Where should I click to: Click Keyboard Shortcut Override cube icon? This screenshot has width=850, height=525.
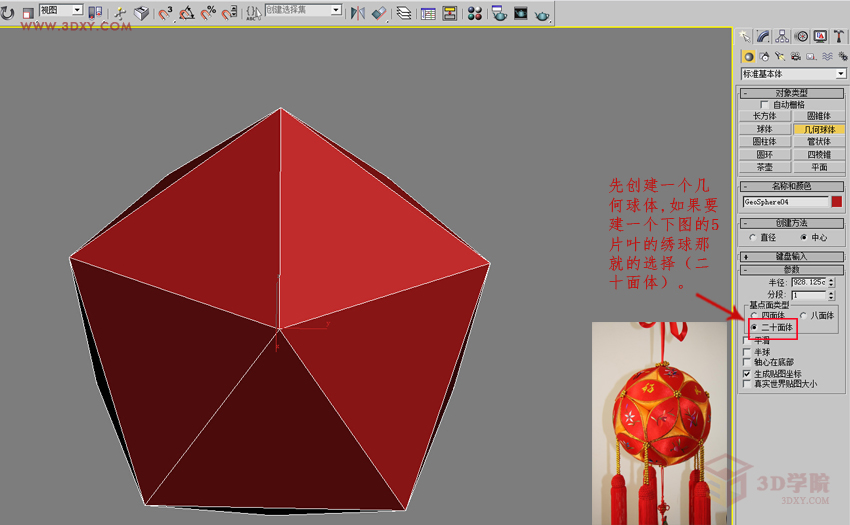(x=141, y=13)
